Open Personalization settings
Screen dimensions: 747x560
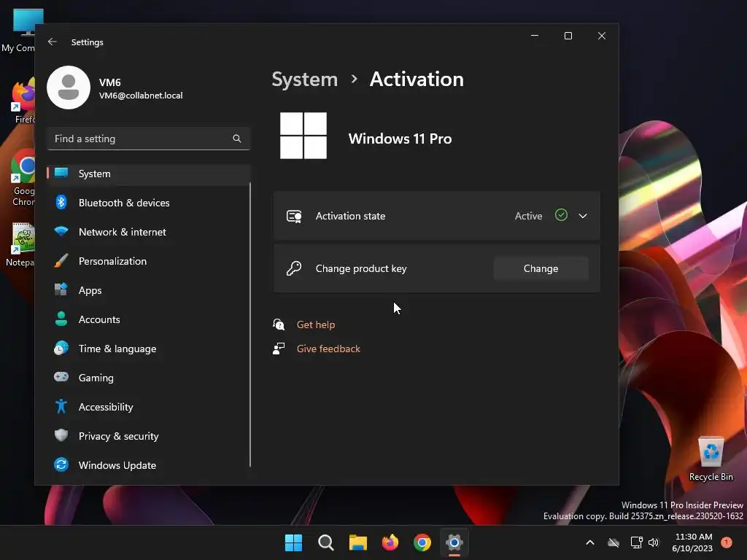click(x=149, y=261)
